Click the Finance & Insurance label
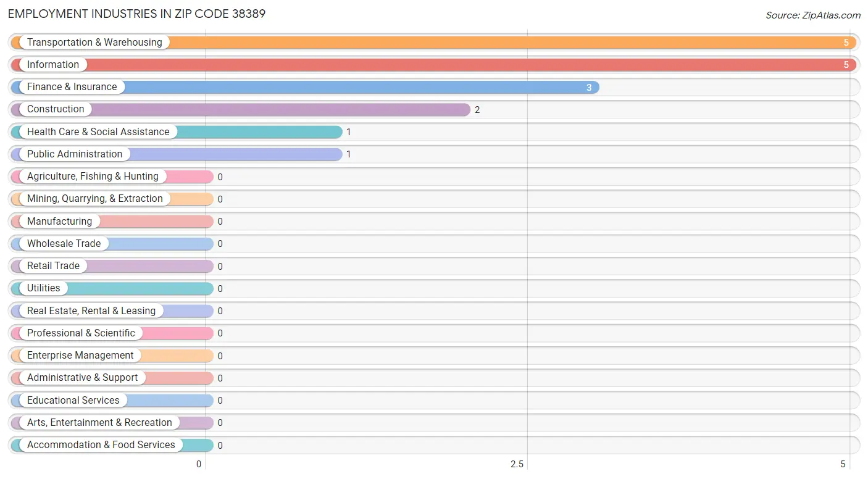This screenshot has width=868, height=479. 72,87
